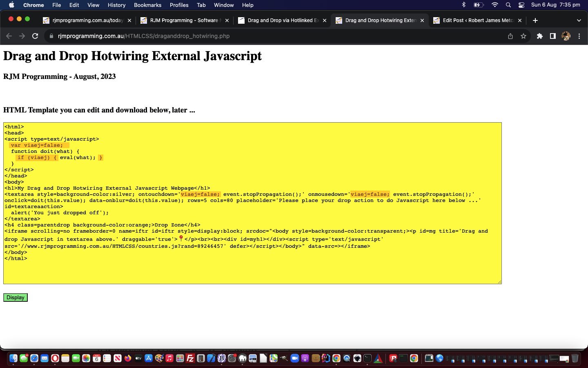Open the Chrome three-dot menu
Image resolution: width=588 pixels, height=368 pixels.
point(579,36)
